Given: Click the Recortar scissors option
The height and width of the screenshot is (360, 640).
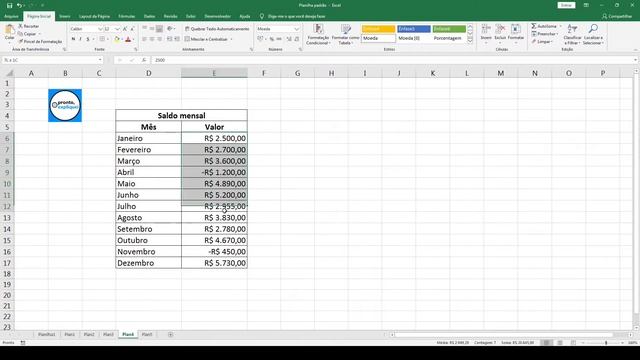Looking at the screenshot, I should [29, 26].
